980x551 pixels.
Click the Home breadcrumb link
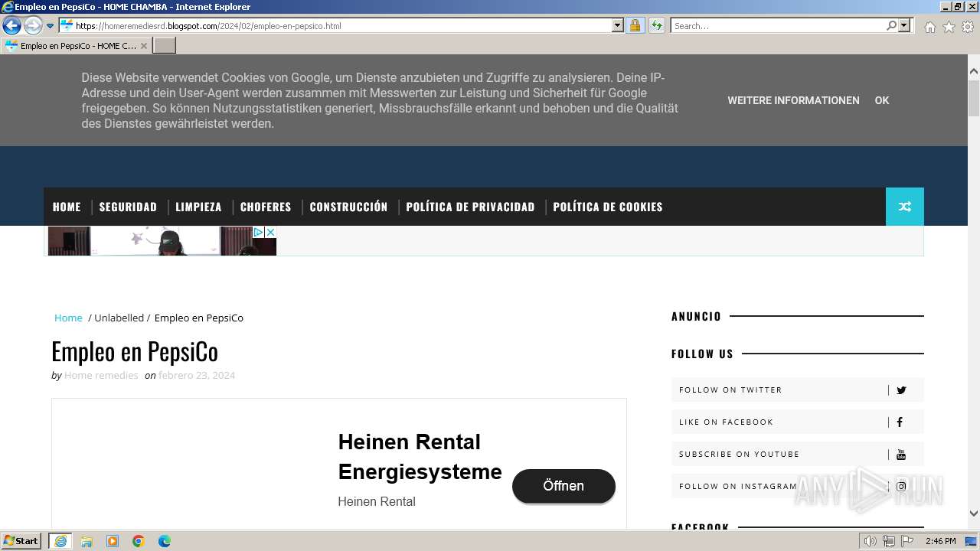click(68, 318)
